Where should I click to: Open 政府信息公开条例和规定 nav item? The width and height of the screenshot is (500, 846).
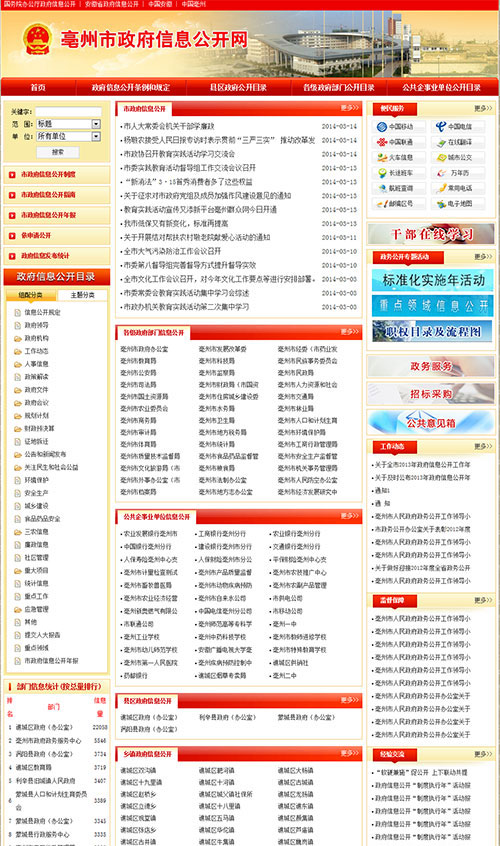coord(131,87)
